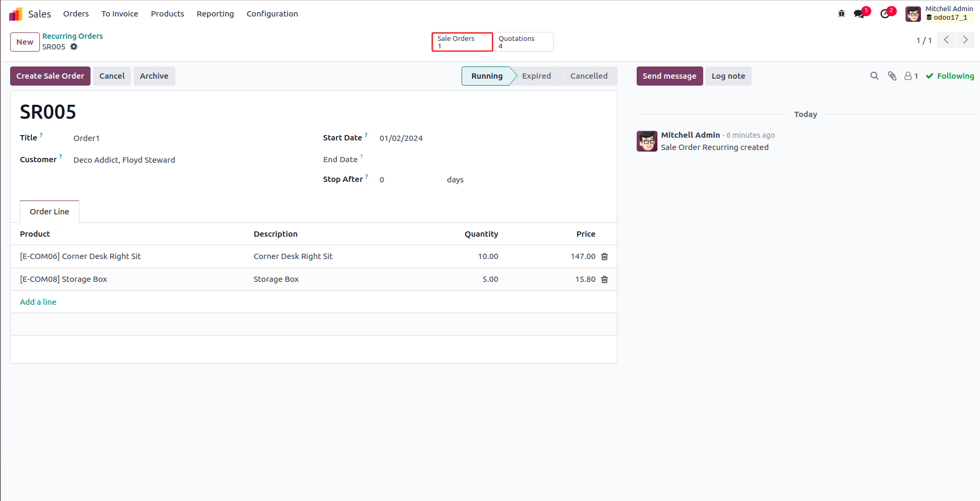The width and height of the screenshot is (980, 501).
Task: Click the Sales app logo icon
Action: pyautogui.click(x=15, y=14)
